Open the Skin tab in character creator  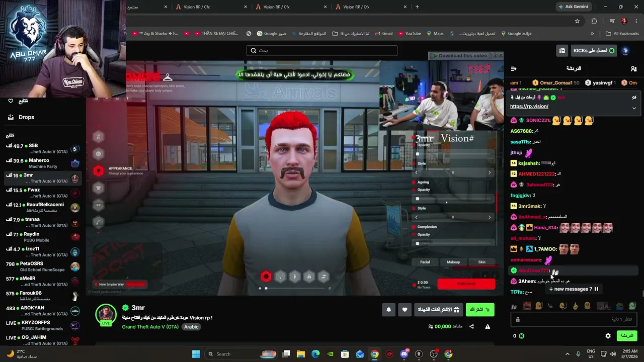point(481,262)
